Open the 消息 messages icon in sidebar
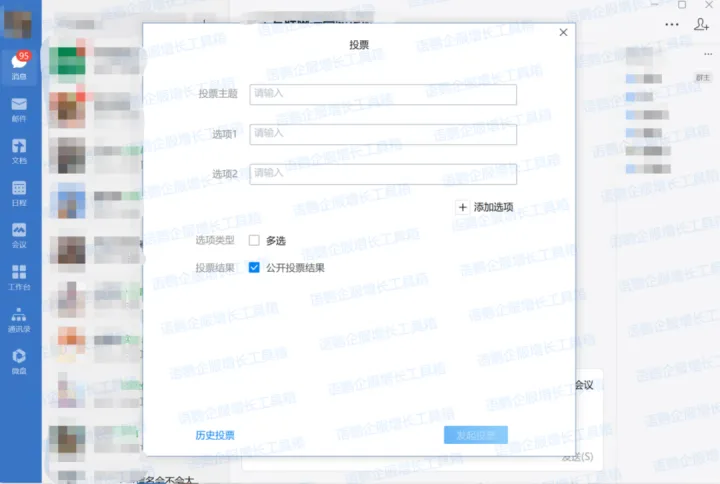720x484 pixels. point(19,63)
